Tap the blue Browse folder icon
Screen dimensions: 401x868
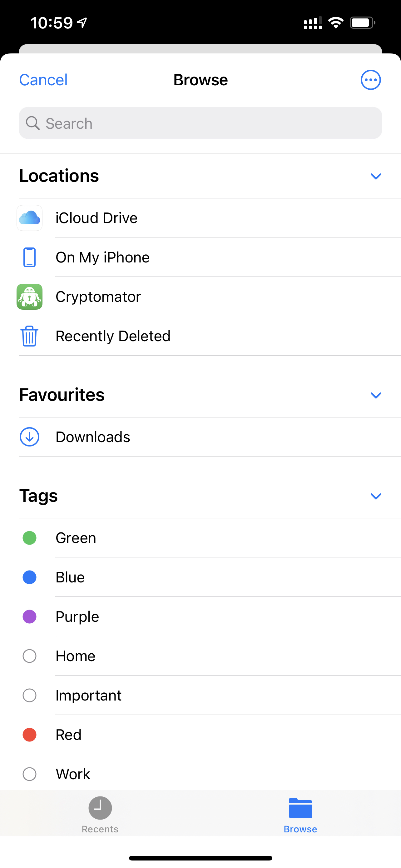(x=300, y=808)
